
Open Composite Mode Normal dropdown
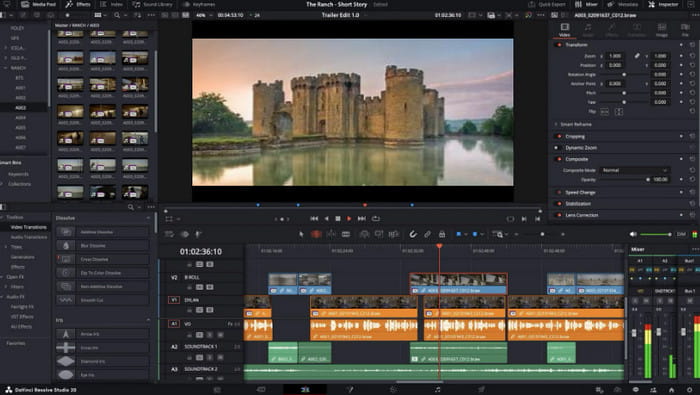coord(634,170)
